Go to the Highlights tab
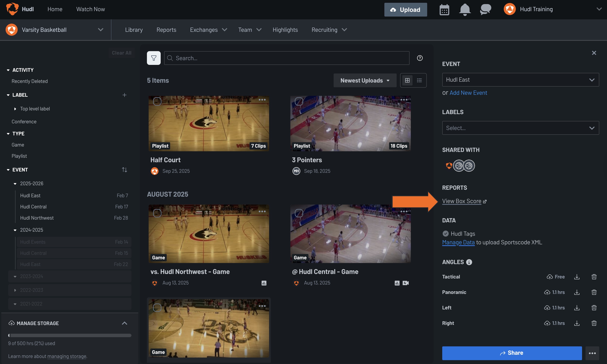607x364 pixels. click(285, 30)
